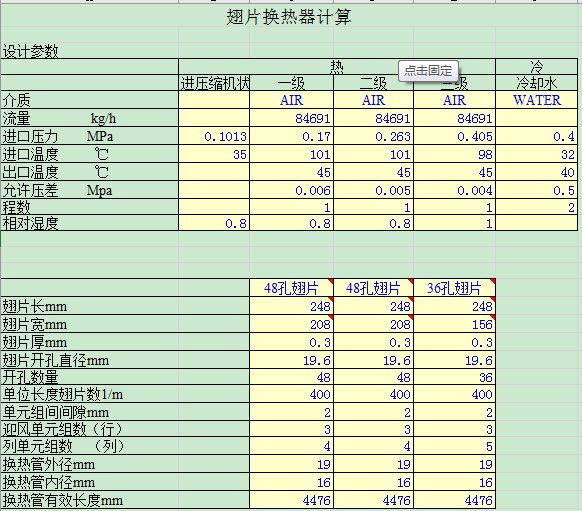Click inlet pressure value 0.405
Screen dimensions: 582x511
[x=455, y=136]
